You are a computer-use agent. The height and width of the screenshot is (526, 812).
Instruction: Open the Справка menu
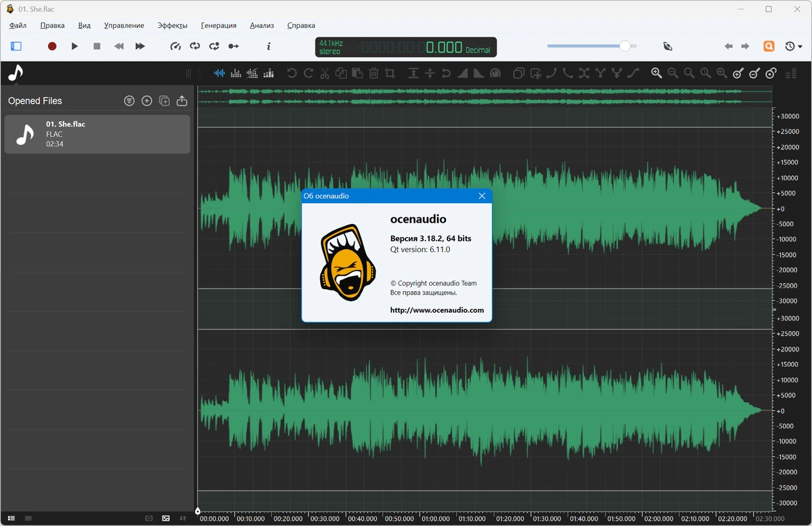(x=301, y=25)
